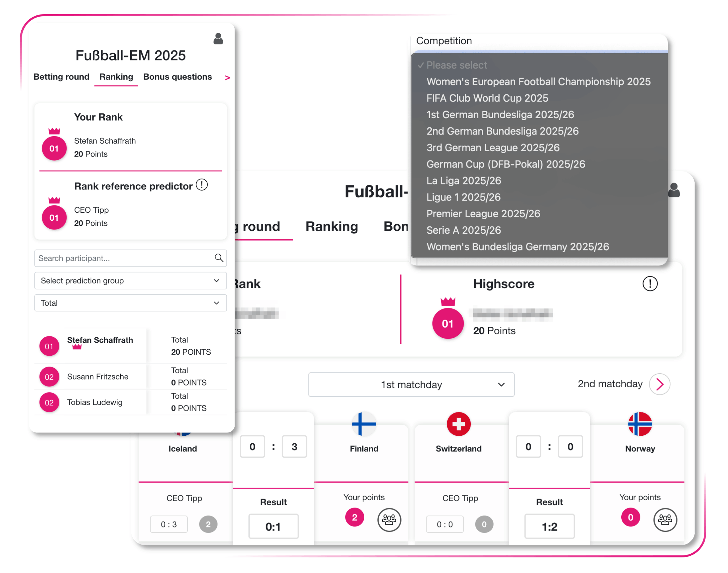
Task: Click Switzerland flag icon
Action: 459,424
